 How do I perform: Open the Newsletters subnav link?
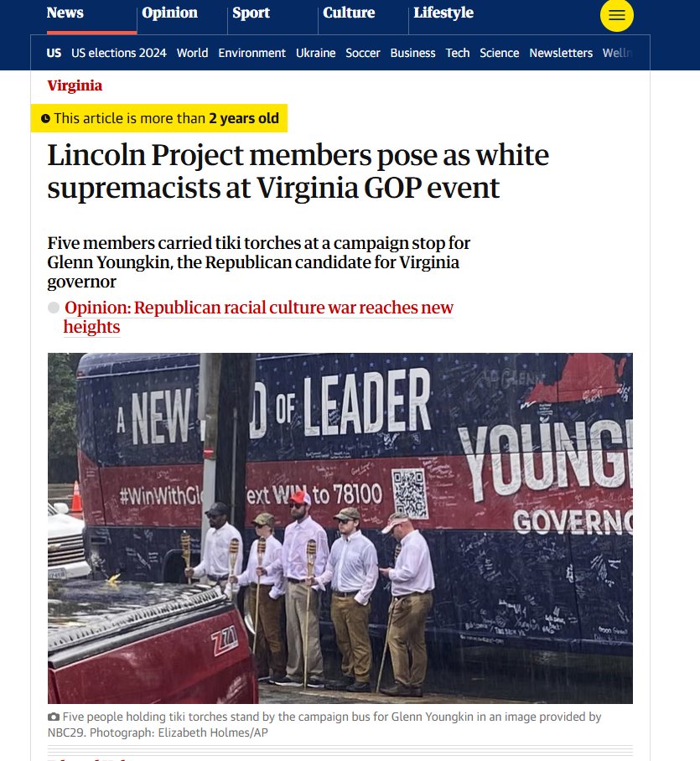561,53
